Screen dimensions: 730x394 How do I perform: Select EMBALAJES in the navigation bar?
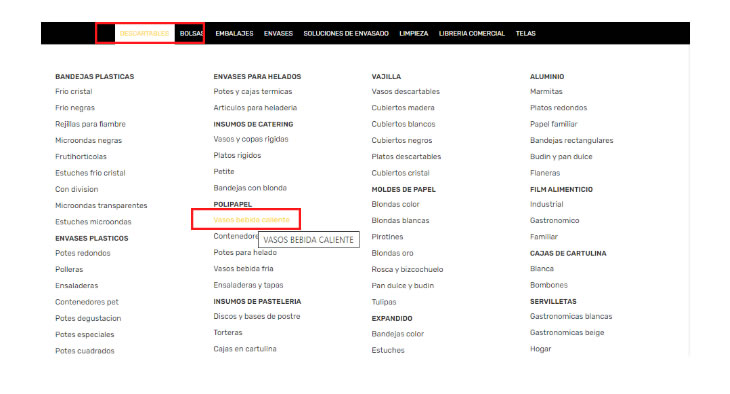pyautogui.click(x=234, y=34)
